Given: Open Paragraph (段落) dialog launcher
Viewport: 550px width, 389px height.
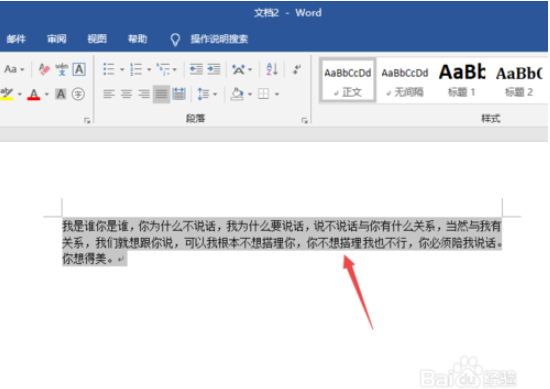Looking at the screenshot, I should click(x=304, y=120).
